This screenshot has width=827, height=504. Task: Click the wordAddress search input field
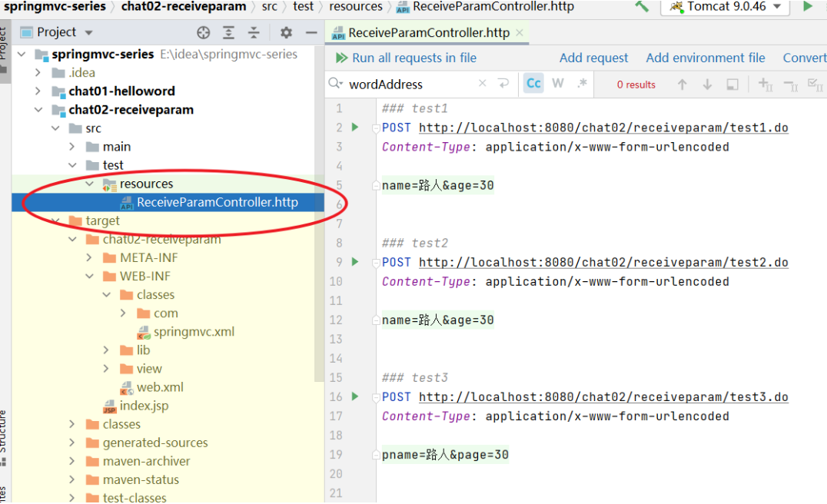(407, 84)
